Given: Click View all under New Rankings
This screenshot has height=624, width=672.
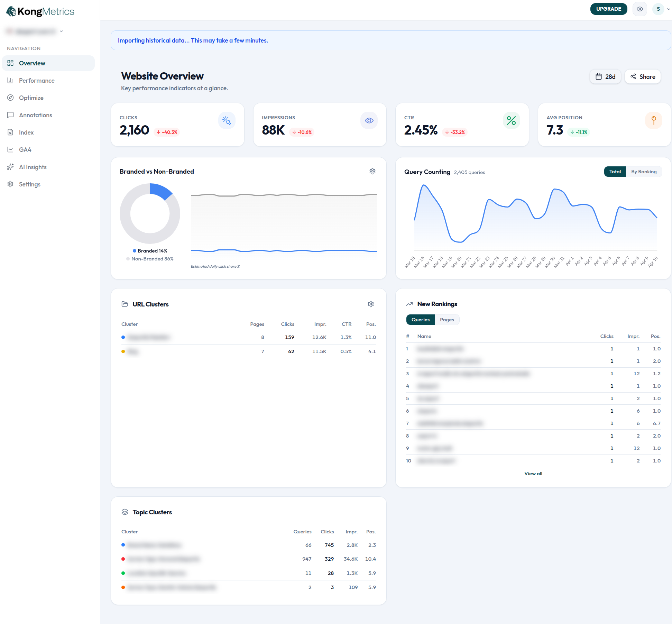Looking at the screenshot, I should pos(533,473).
